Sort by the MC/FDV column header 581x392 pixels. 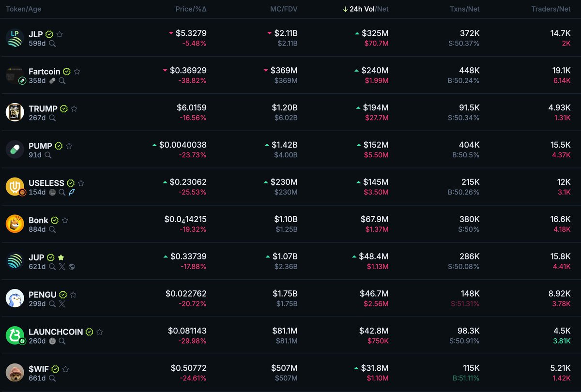[x=284, y=9]
